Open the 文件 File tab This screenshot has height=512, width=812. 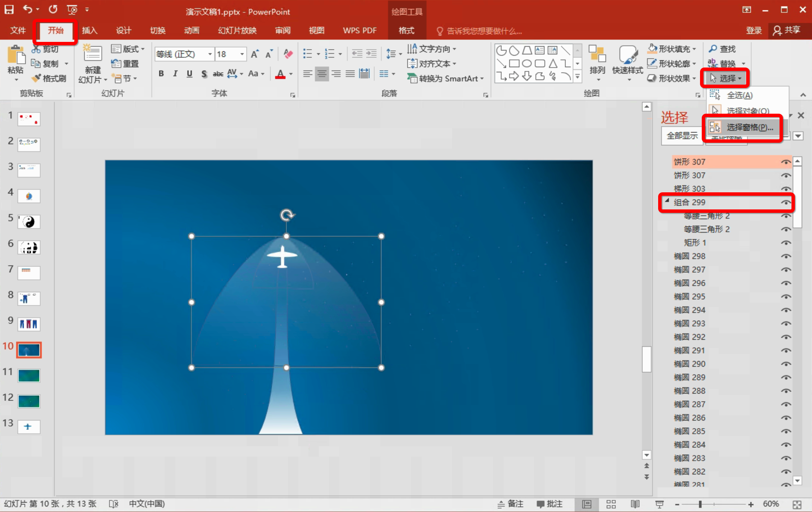18,30
